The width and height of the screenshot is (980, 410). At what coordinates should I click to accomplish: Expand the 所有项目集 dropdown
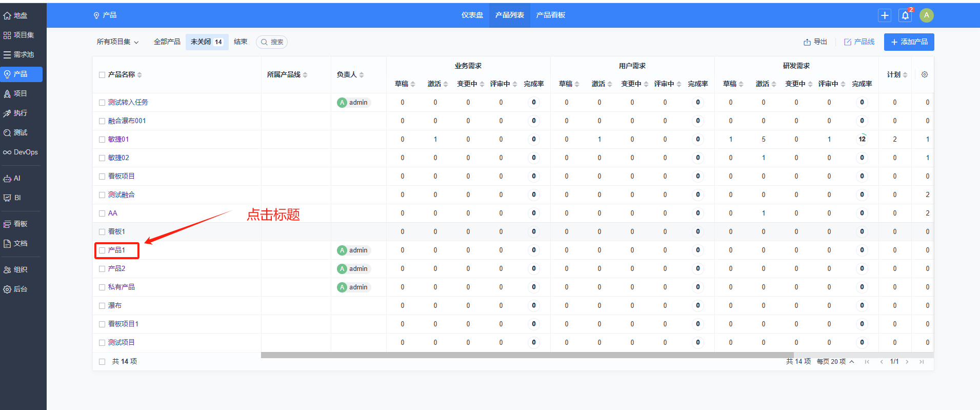(x=117, y=42)
